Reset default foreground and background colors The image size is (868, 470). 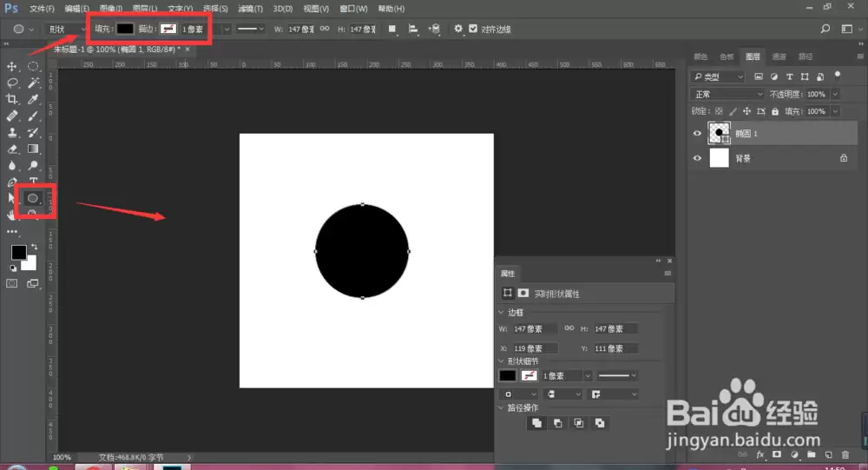click(13, 268)
